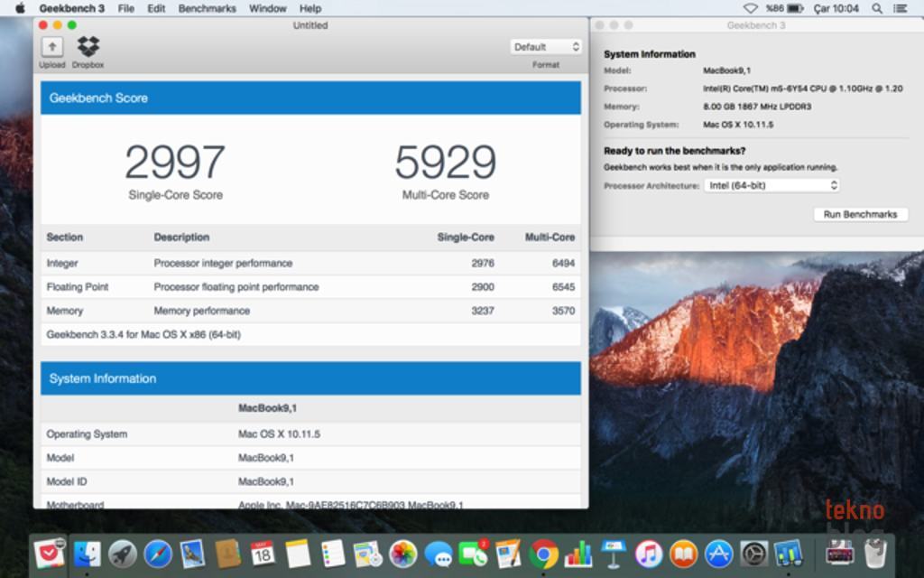This screenshot has height=578, width=924.
Task: Open the App Store in Dock
Action: (719, 555)
